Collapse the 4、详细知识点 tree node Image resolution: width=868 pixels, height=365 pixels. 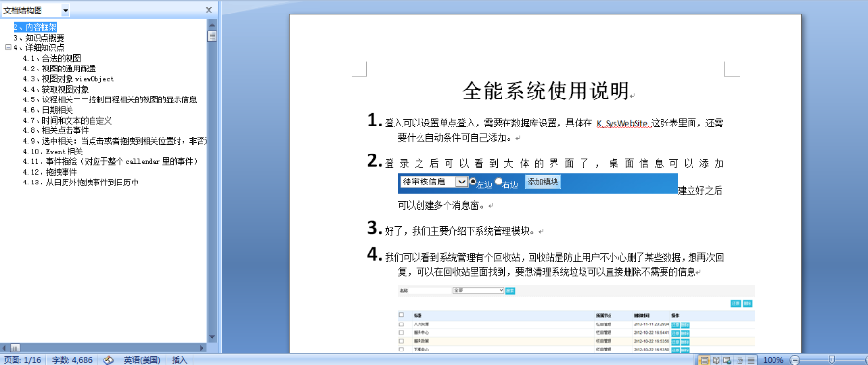point(8,47)
